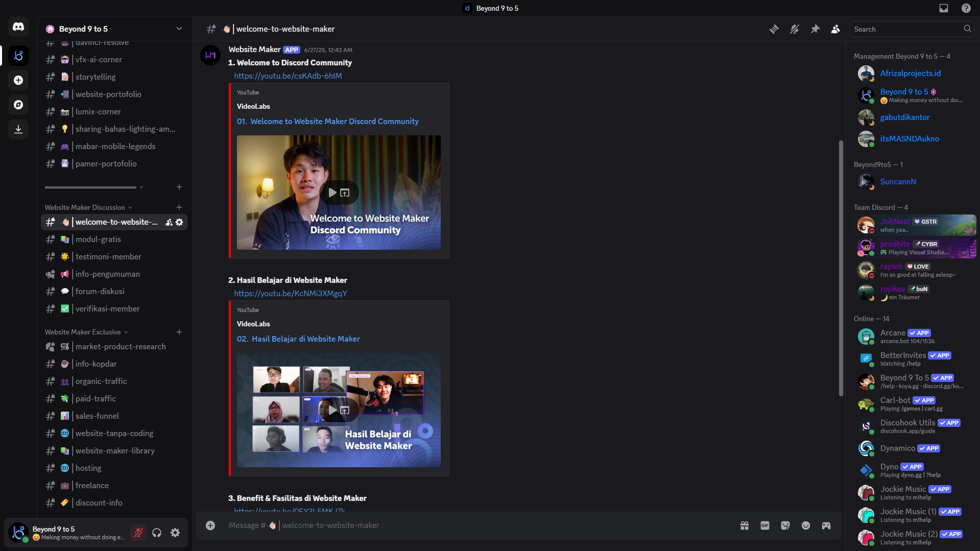Play the Welcome to Website Maker video
The width and height of the screenshot is (980, 551).
tap(332, 193)
